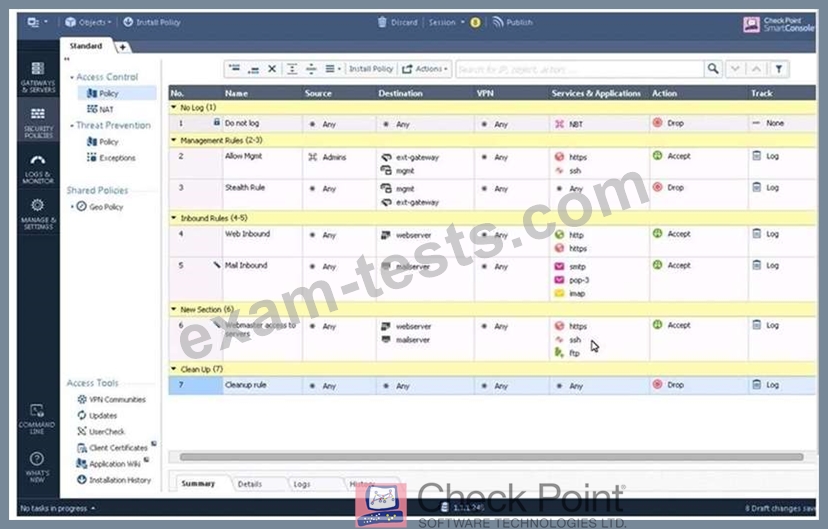Open the Command Line tool

pyautogui.click(x=37, y=419)
